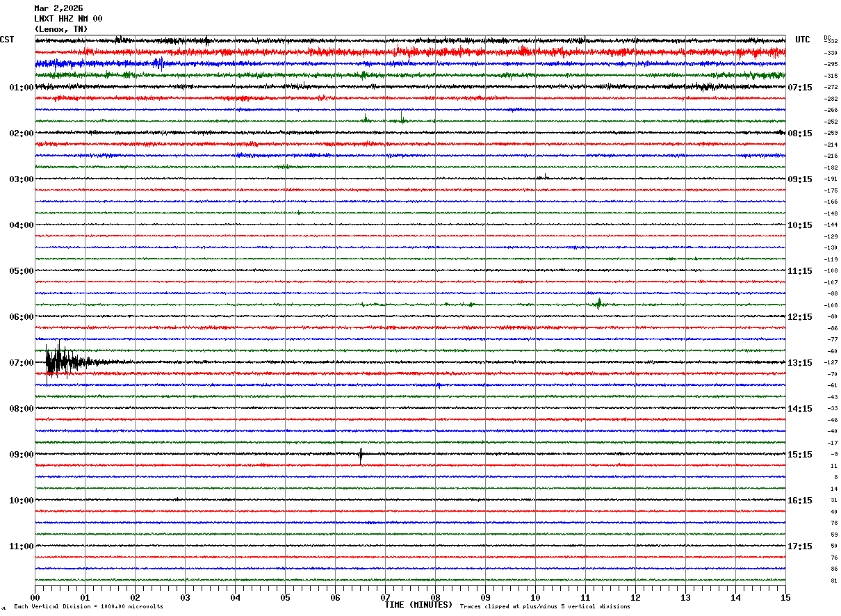Viewport: 841px width, 616px height.
Task: Click the '07:15' UTC time label
Action: (x=800, y=88)
